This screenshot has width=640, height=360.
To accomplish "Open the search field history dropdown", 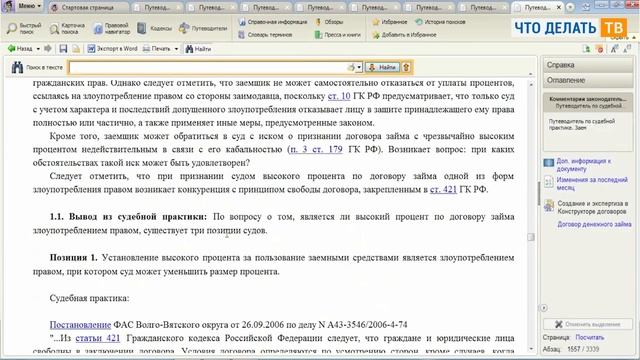I will pyautogui.click(x=359, y=67).
